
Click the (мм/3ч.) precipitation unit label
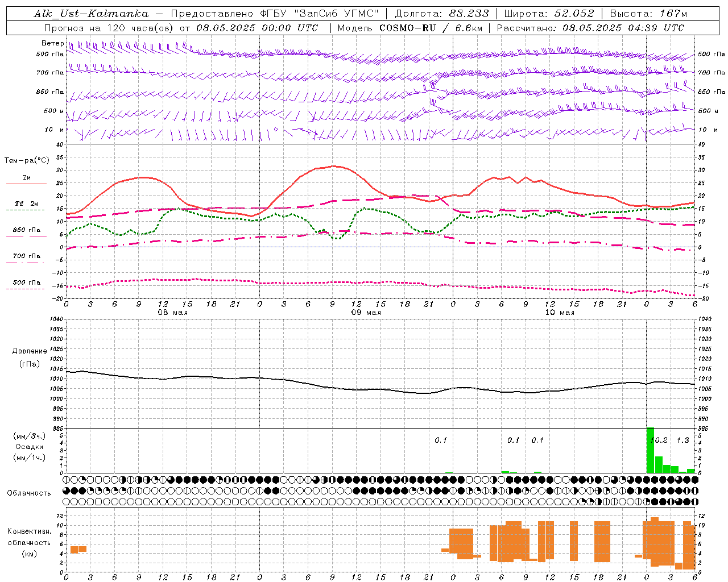30,436
